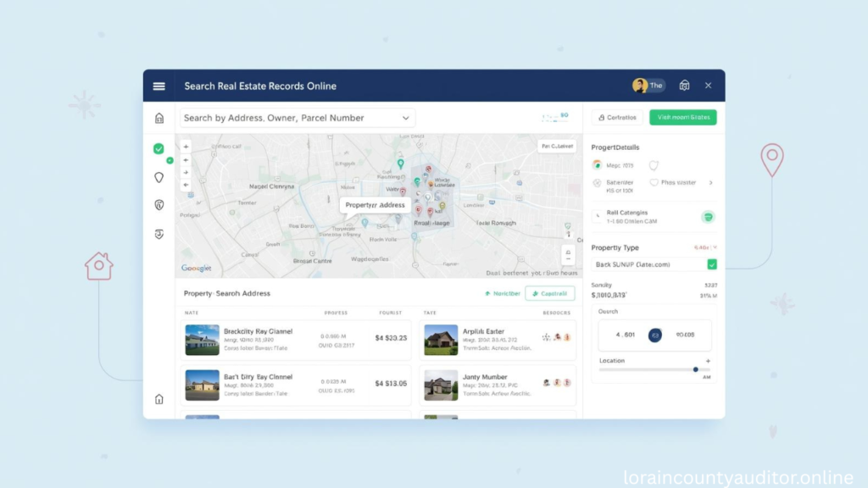
Task: Zoom in using the map plus button
Action: [186, 146]
